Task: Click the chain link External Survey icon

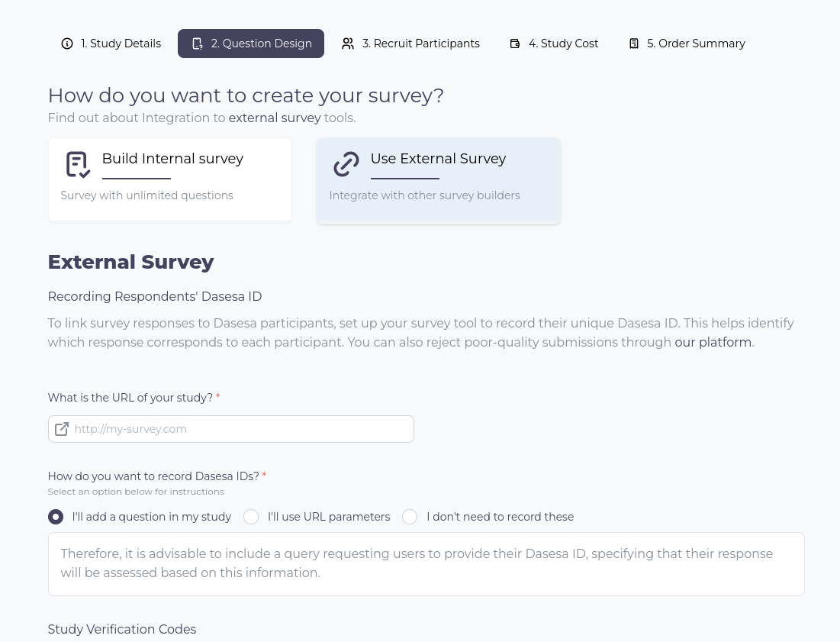Action: click(x=346, y=164)
